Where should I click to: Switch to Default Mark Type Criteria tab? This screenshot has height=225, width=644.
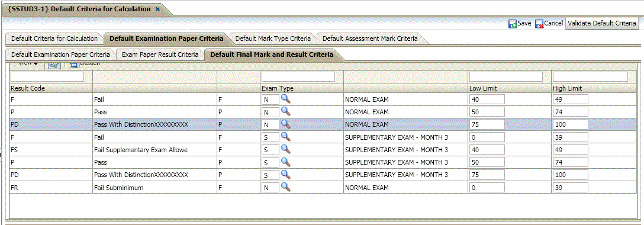273,38
